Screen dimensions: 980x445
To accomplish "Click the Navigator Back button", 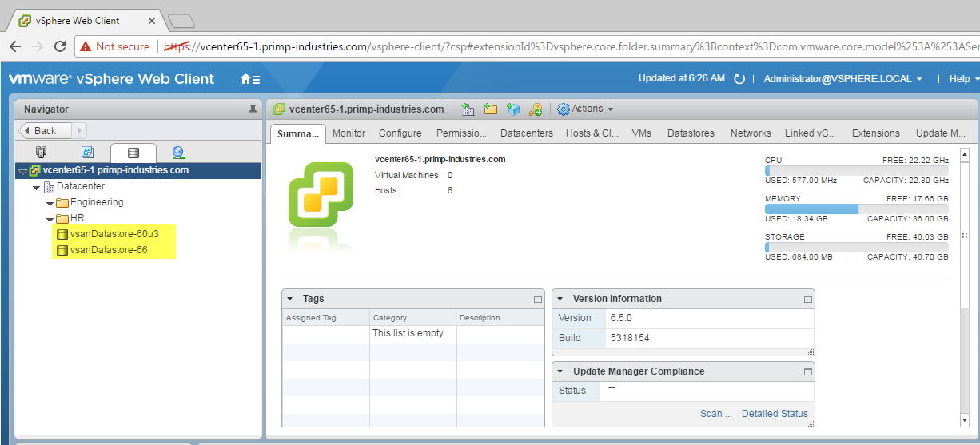I will pyautogui.click(x=45, y=130).
